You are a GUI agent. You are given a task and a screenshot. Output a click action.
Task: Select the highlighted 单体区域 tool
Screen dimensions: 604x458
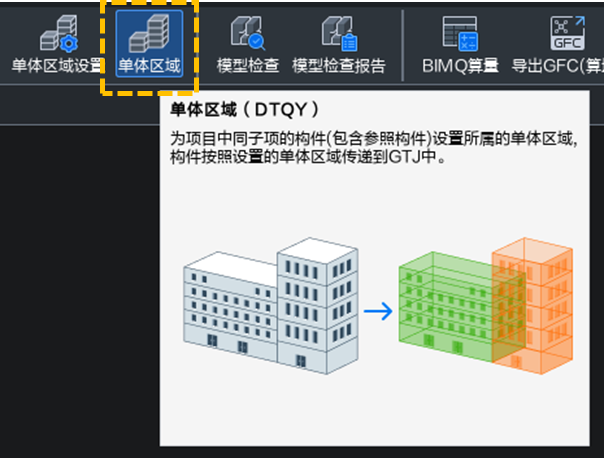149,44
